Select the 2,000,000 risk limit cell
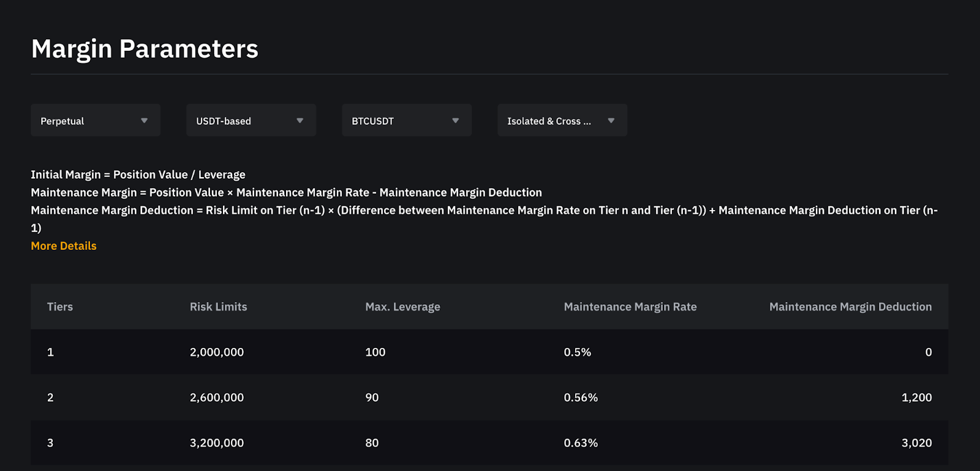The image size is (980, 471). 217,352
